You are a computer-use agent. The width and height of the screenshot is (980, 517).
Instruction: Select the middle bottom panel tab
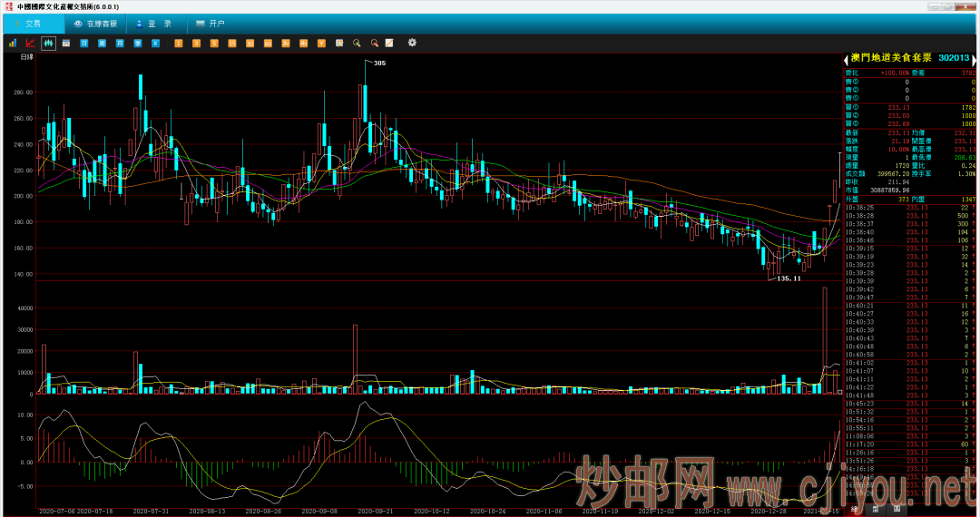[x=876, y=510]
